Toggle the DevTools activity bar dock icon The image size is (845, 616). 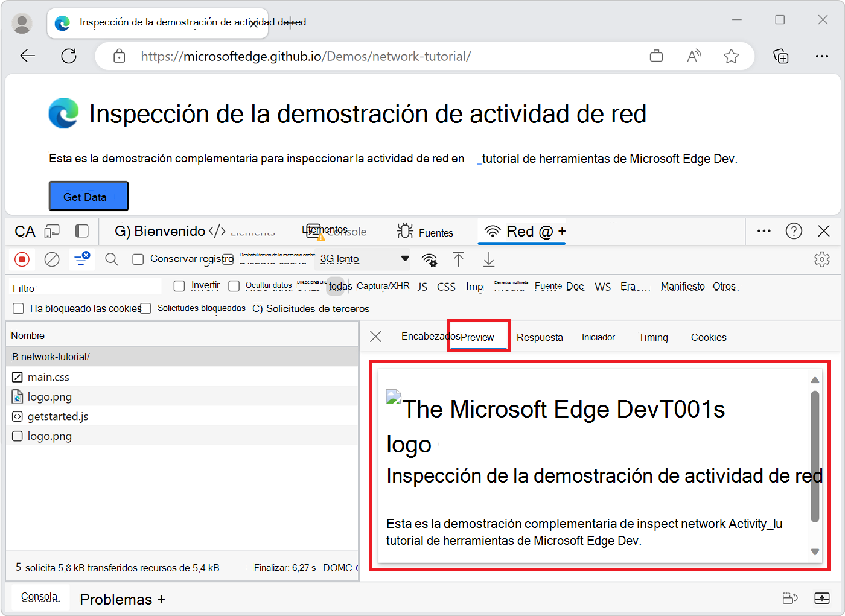(x=82, y=231)
